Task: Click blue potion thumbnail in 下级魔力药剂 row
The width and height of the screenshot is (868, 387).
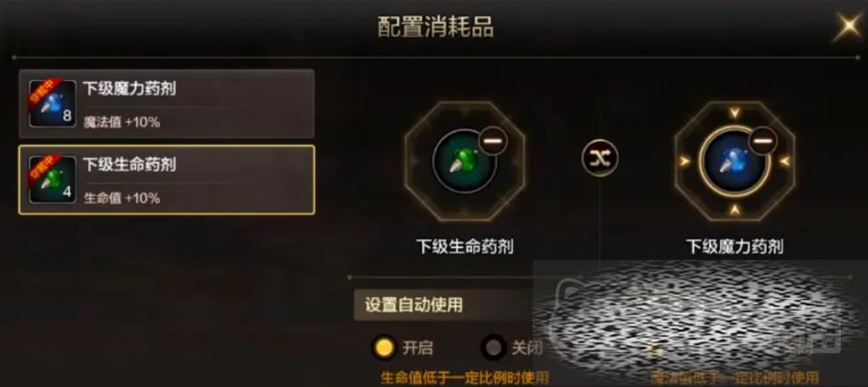Action: [x=53, y=104]
